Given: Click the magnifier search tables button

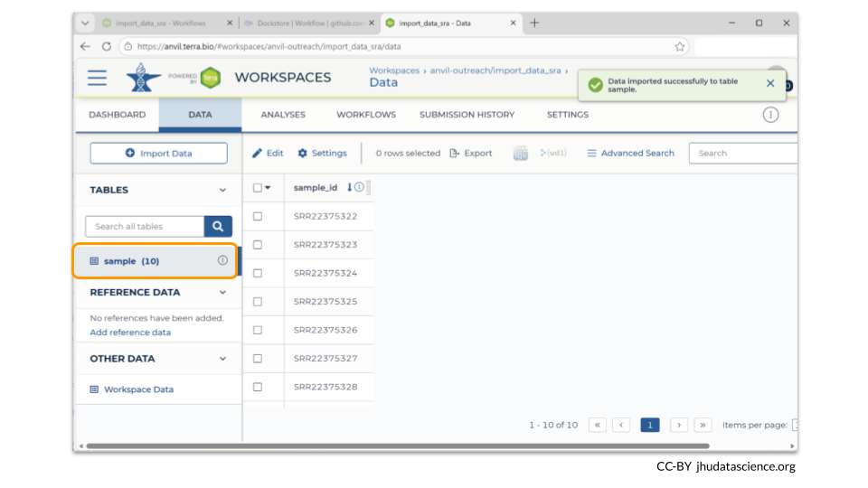Looking at the screenshot, I should tap(218, 226).
